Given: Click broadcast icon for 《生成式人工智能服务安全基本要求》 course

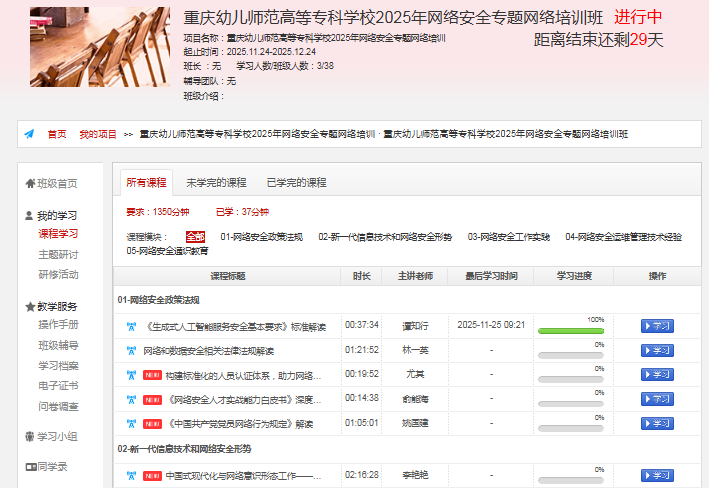Looking at the screenshot, I should click(x=130, y=325).
